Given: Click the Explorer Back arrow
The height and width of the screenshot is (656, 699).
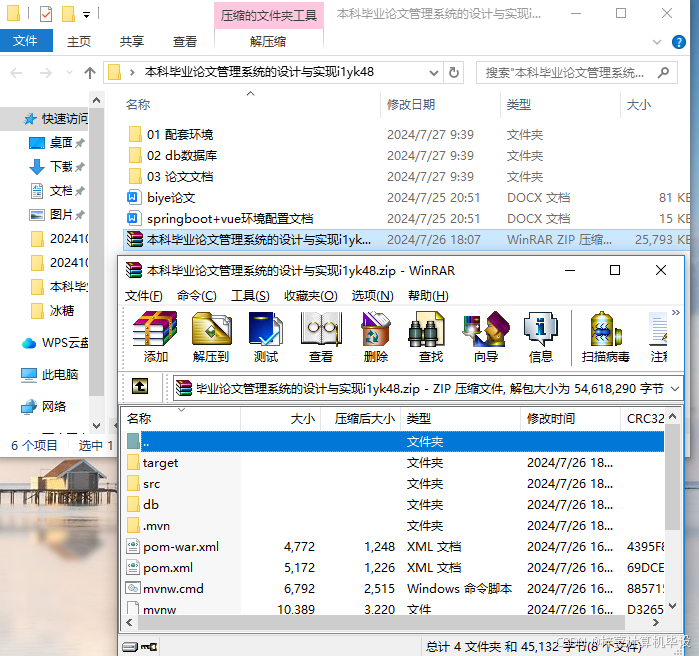Looking at the screenshot, I should (x=16, y=73).
